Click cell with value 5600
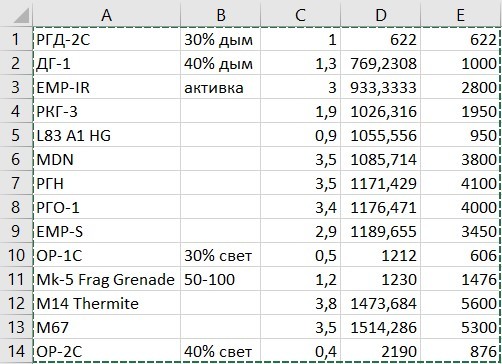Viewport: 502px width, 364px height. (x=460, y=303)
